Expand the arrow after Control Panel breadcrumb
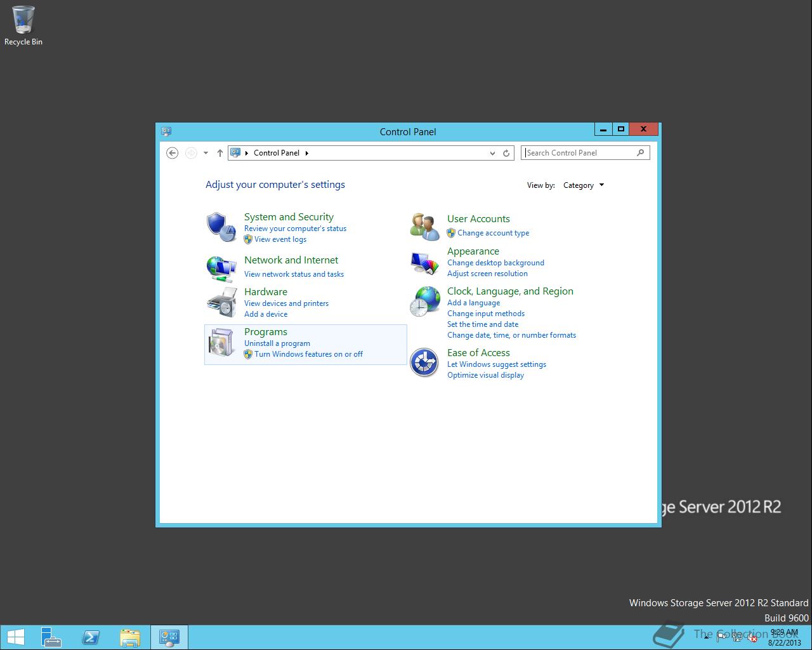The height and width of the screenshot is (650, 812). point(307,153)
